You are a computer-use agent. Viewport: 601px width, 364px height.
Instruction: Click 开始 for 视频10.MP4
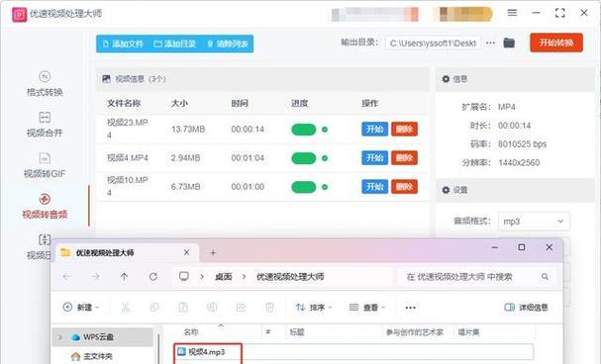(x=375, y=187)
